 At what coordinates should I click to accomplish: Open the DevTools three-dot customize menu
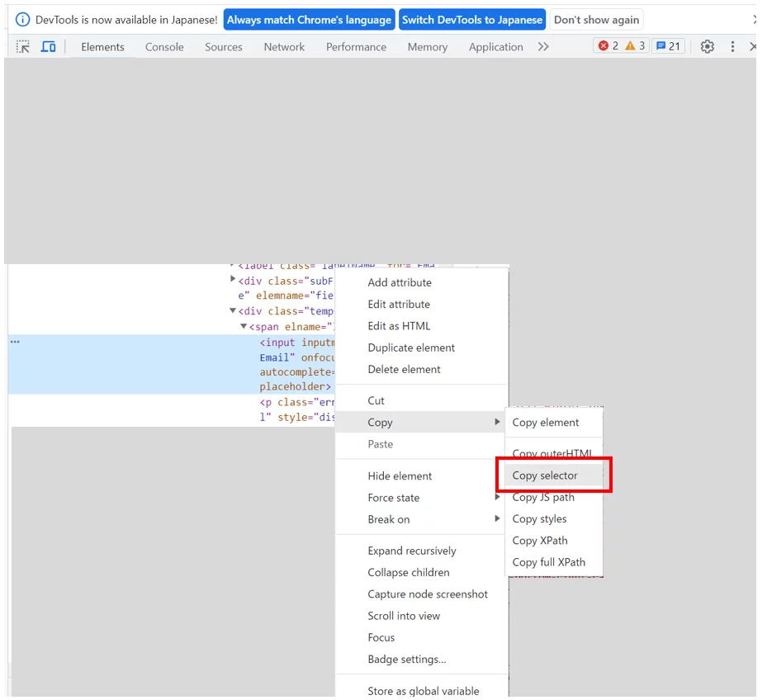tap(732, 47)
